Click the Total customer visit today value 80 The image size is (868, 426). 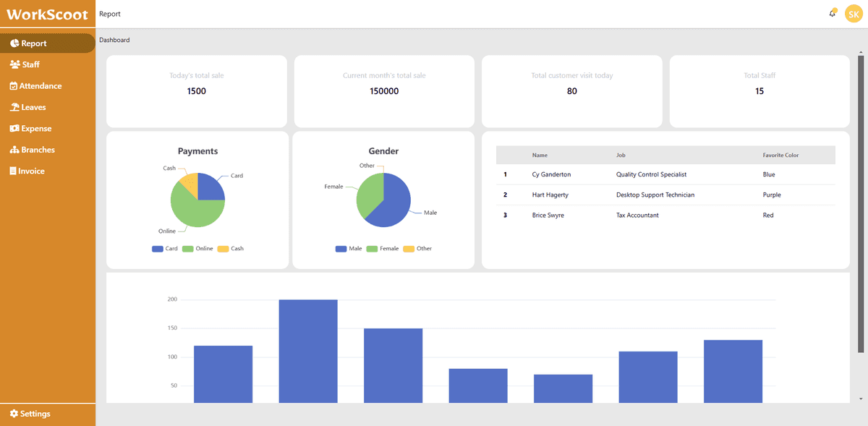(x=572, y=91)
